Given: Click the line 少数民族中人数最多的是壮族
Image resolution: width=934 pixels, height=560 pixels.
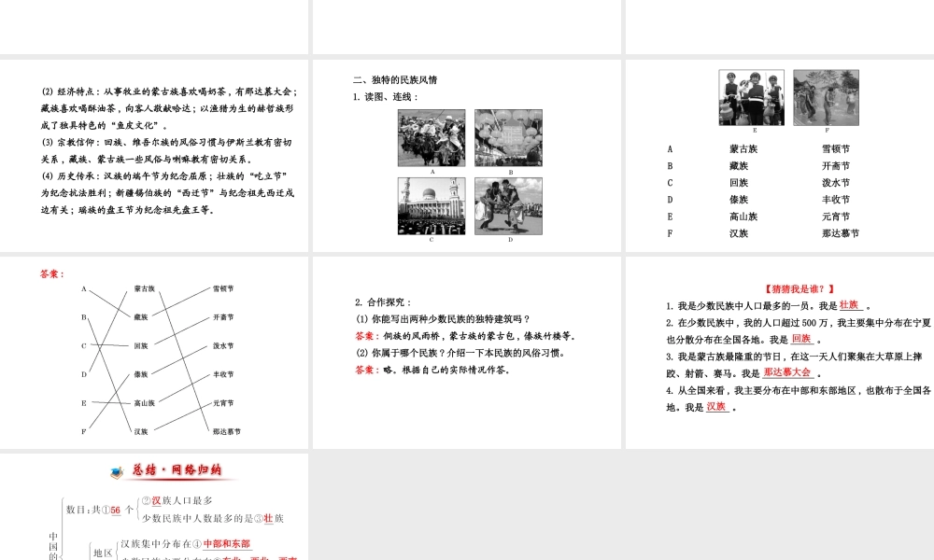Looking at the screenshot, I should click(213, 518).
